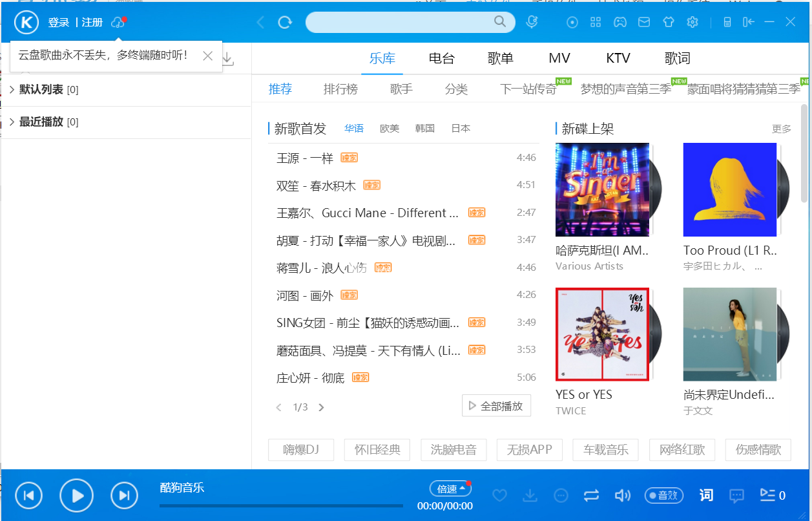Viewport: 812px width, 521px height.
Task: Filter new songs by 欧美
Action: 390,129
